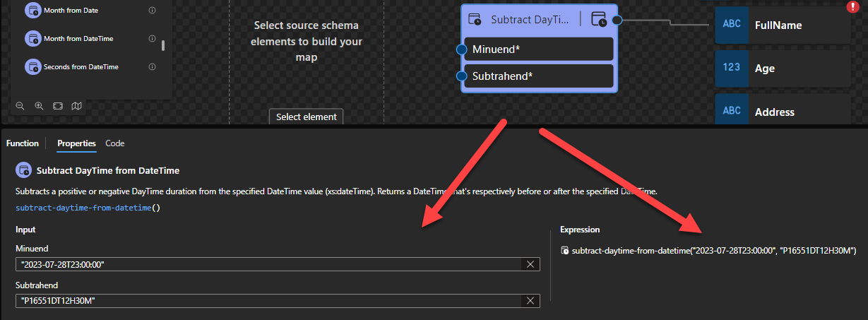868x320 pixels.
Task: Toggle the minimap icon
Action: pos(76,106)
